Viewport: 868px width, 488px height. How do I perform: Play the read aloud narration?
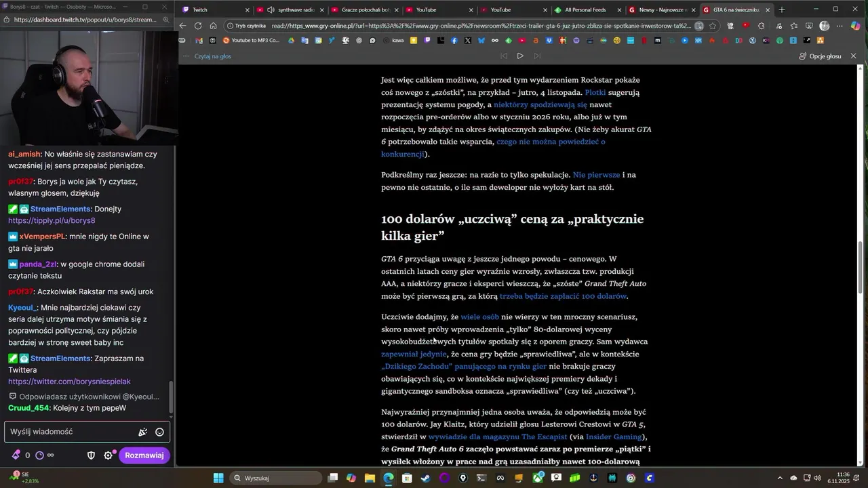pyautogui.click(x=520, y=56)
